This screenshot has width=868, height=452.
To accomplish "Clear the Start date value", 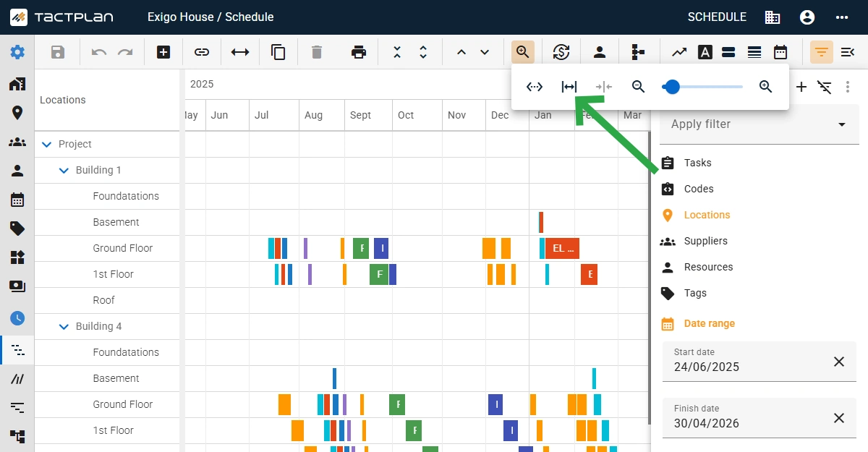I will click(x=839, y=362).
